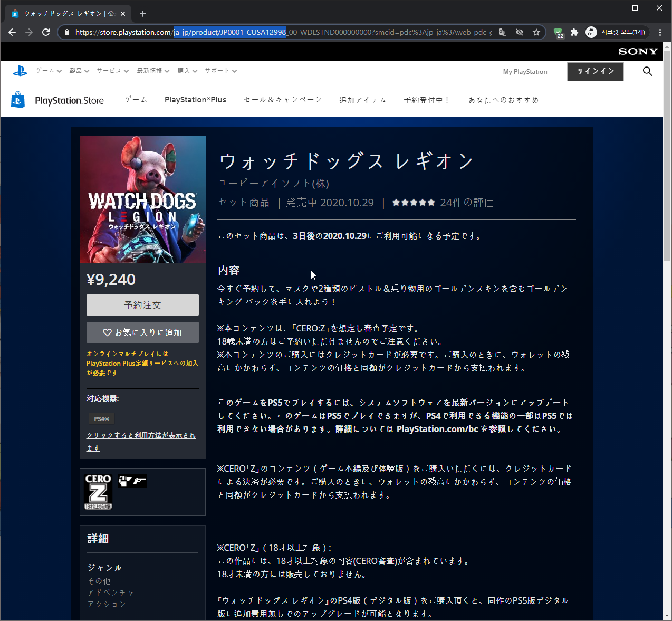The width and height of the screenshot is (672, 621).
Task: Add game to favorites with heart button
Action: [142, 332]
